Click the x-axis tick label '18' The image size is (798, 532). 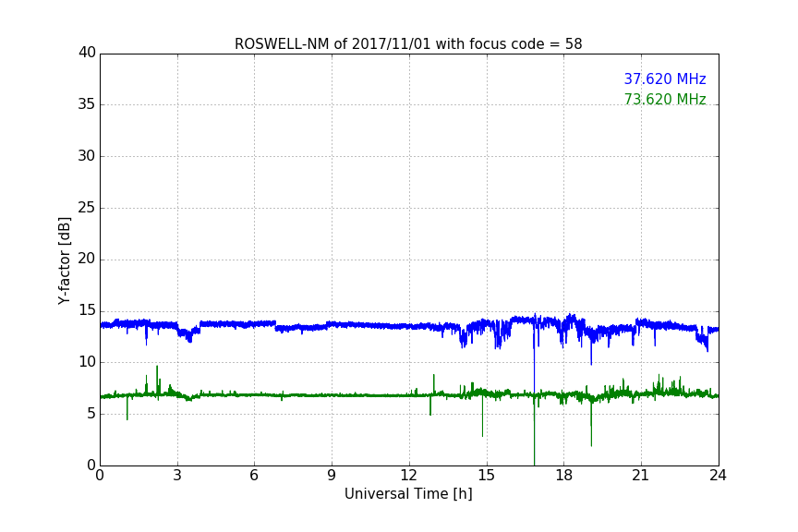click(564, 476)
